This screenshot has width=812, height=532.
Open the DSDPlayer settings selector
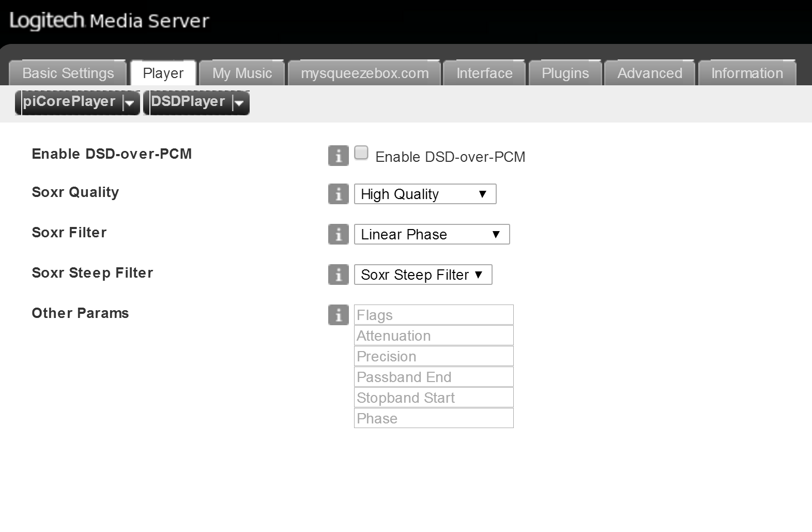[x=196, y=102]
